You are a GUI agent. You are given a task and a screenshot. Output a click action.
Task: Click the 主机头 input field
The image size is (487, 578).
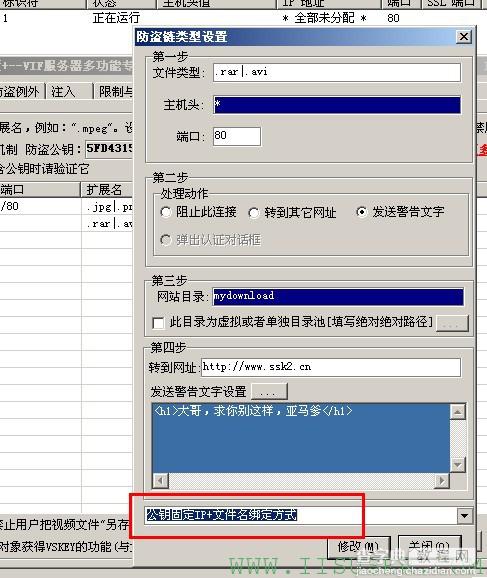click(x=337, y=105)
